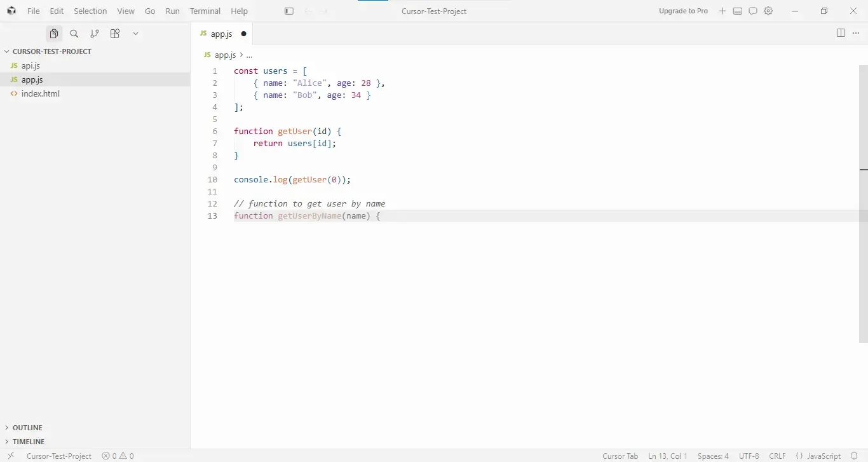Expand the OUTLINE section

95,428
